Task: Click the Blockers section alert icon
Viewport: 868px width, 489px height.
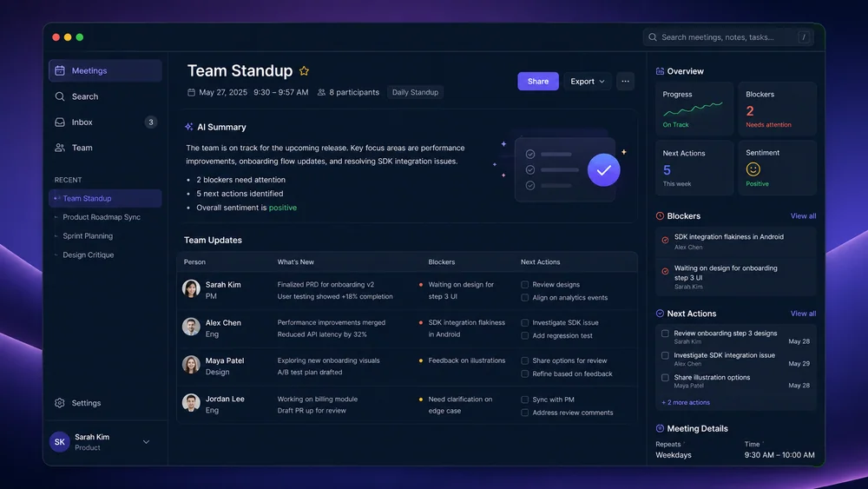Action: (x=660, y=216)
